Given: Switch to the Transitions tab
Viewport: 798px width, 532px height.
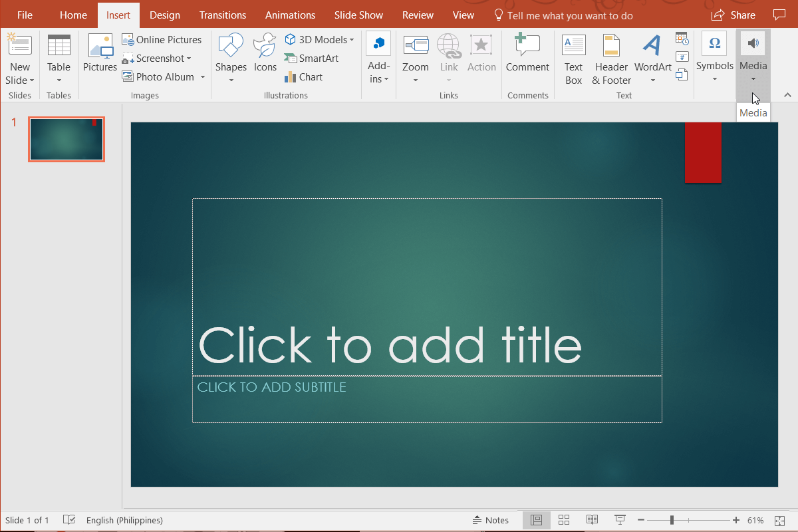Looking at the screenshot, I should [x=223, y=15].
